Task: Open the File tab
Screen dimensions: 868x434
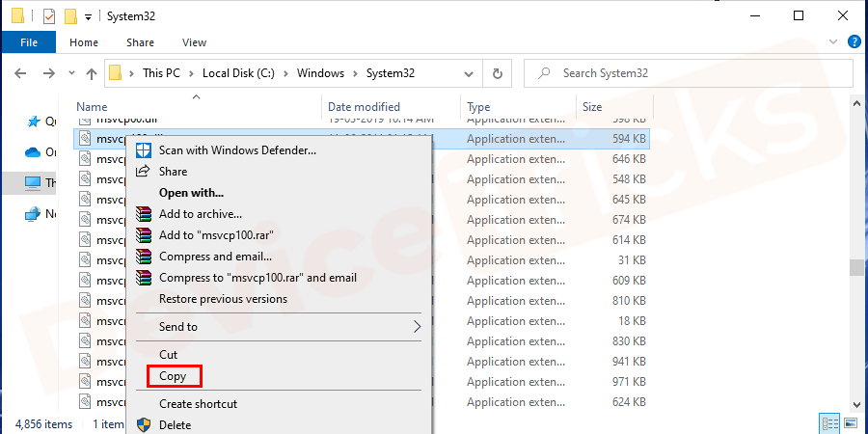Action: tap(29, 42)
